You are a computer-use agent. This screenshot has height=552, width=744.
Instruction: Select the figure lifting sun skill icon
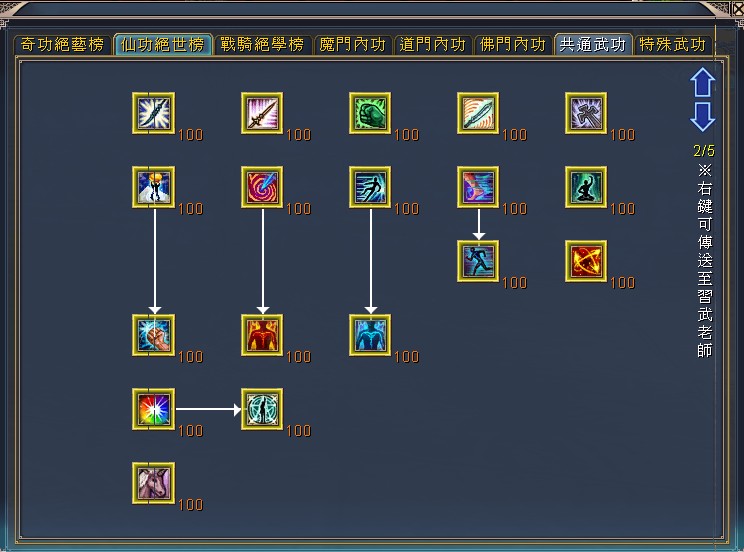pos(153,187)
